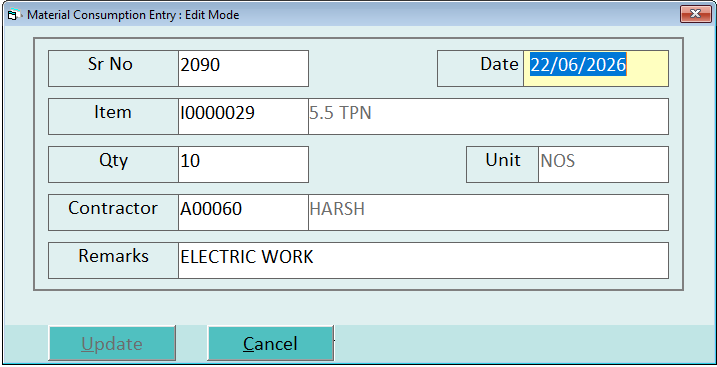Viewport: 717px width, 367px height.
Task: Select the Date field 22/06/2026
Action: (x=596, y=68)
